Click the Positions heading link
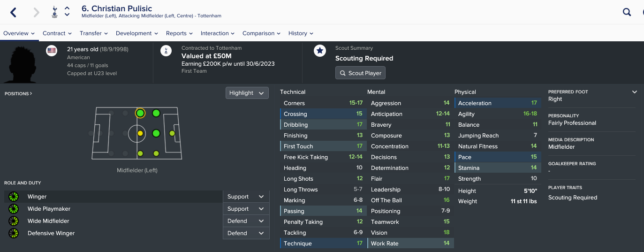 pos(18,94)
